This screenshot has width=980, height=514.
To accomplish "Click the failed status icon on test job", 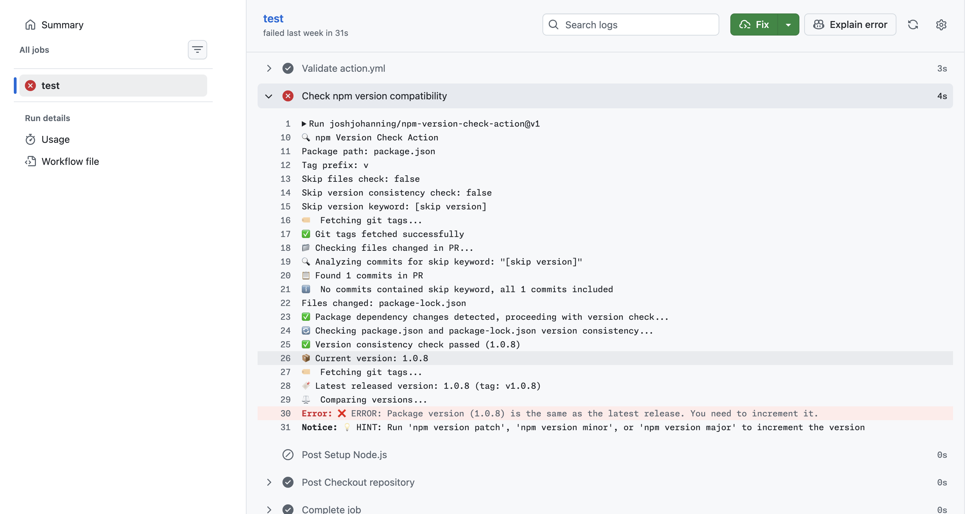I will (x=30, y=86).
